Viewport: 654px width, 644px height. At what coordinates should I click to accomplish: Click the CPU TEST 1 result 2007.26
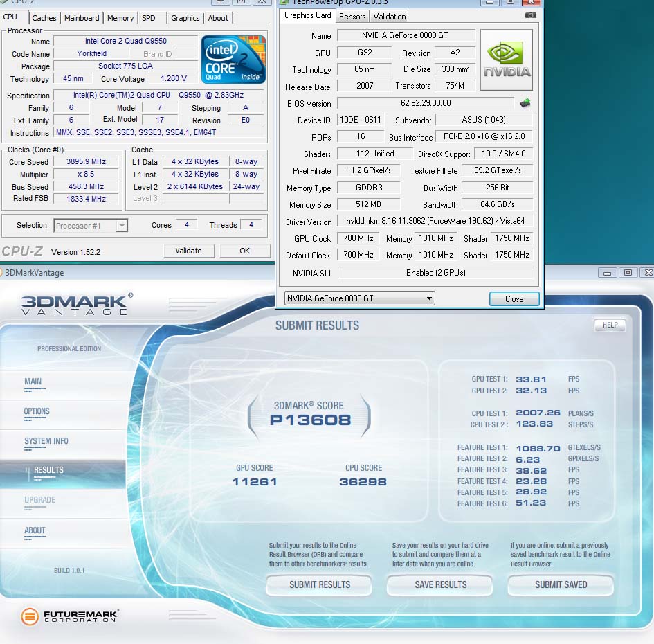point(538,413)
